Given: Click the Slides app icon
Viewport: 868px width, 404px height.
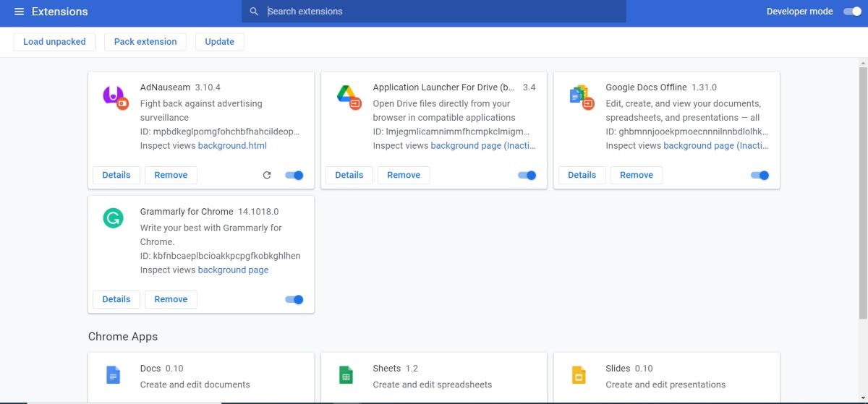Looking at the screenshot, I should click(579, 375).
